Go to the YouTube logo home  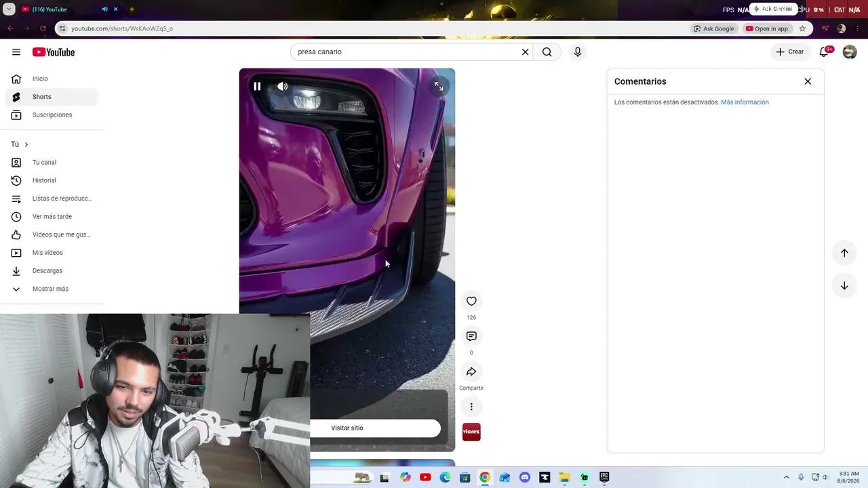[x=54, y=52]
